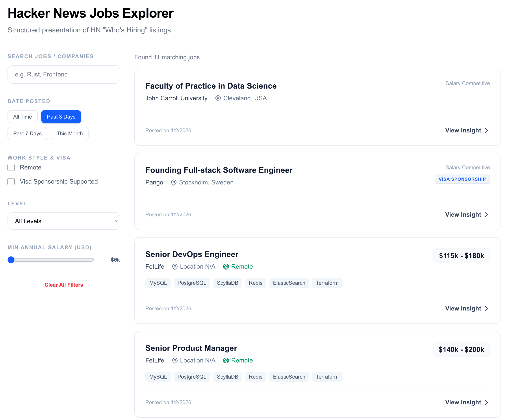
Task: Switch to the This Month date filter
Action: [x=69, y=133]
